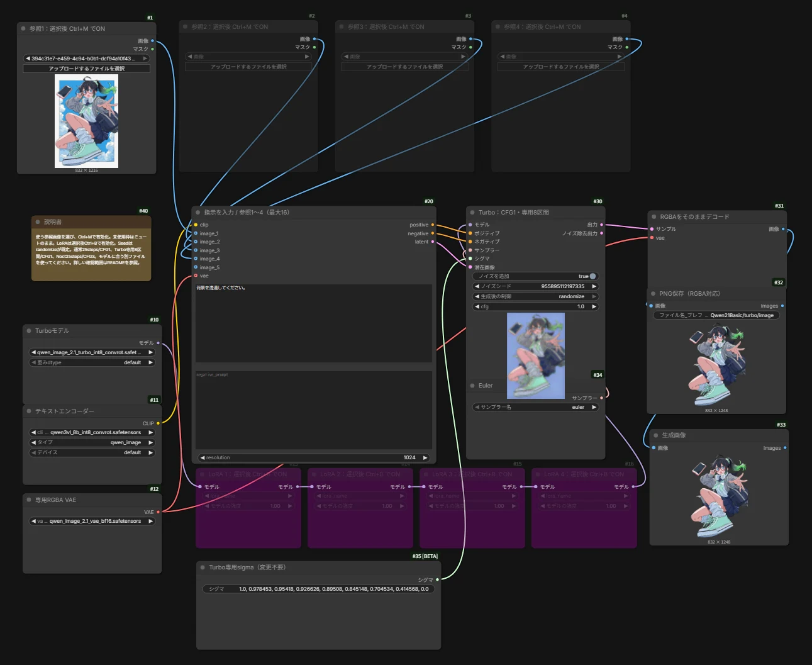Viewport: 812px width, 665px height.
Task: Click the negative_prompt text area
Action: (313, 410)
